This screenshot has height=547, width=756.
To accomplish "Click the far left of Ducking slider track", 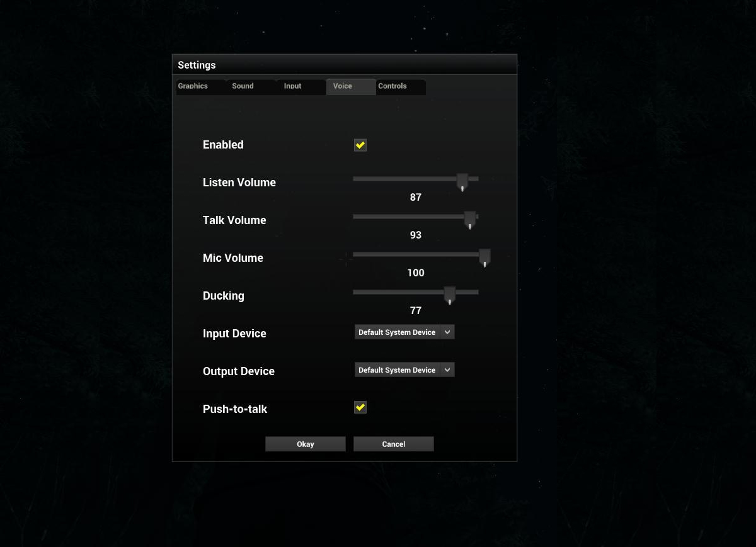I will pyautogui.click(x=355, y=292).
